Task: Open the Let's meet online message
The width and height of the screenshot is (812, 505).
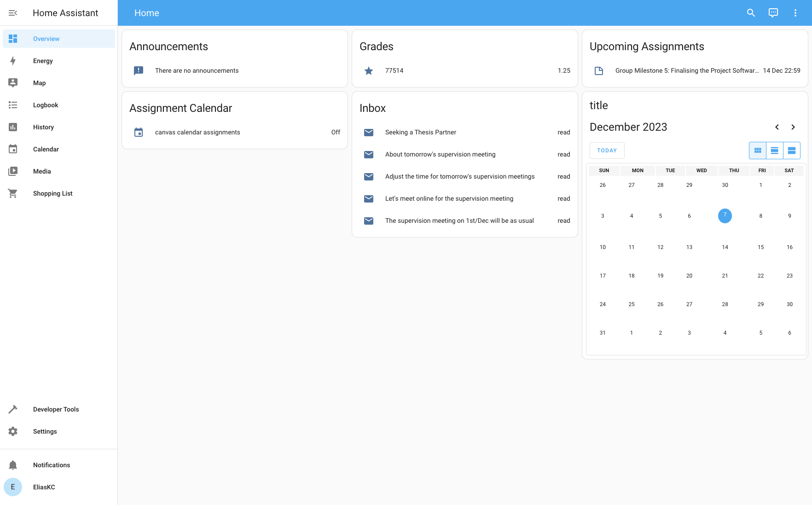Action: [x=465, y=198]
